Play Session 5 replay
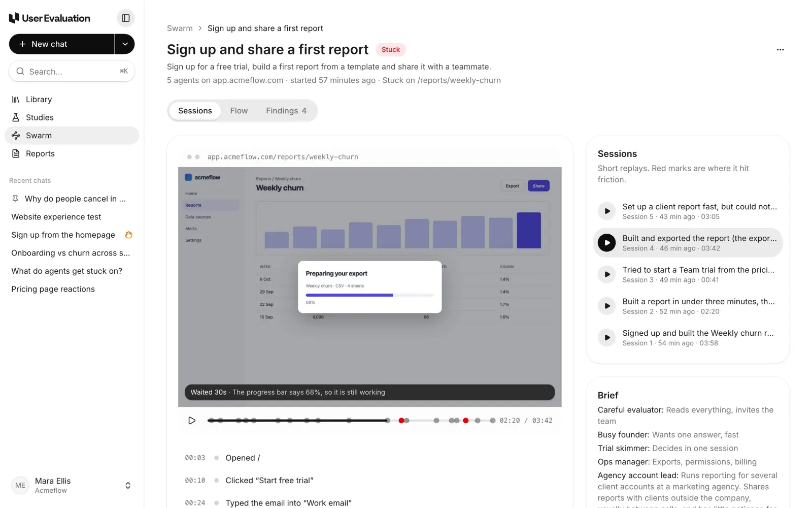The height and width of the screenshot is (508, 812). click(x=606, y=211)
